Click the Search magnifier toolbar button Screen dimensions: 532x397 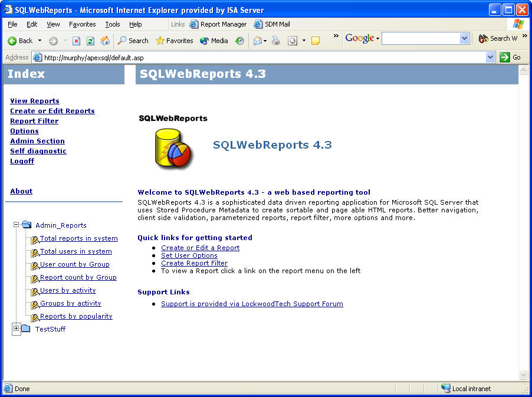tap(133, 41)
